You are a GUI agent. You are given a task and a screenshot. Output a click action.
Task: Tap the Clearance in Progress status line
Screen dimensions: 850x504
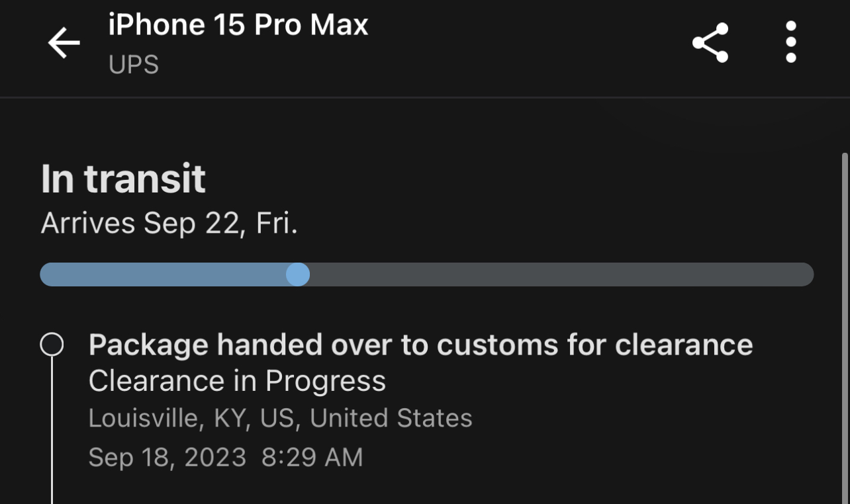coord(237,381)
